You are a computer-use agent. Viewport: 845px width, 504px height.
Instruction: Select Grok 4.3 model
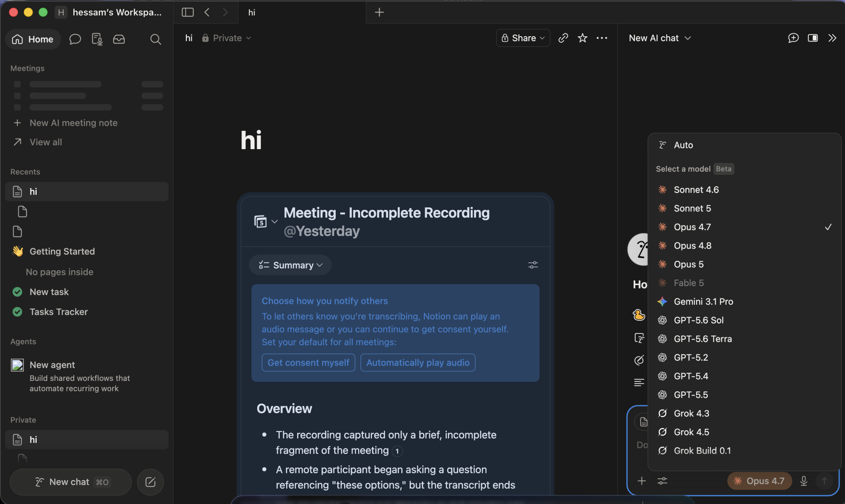[744, 414]
